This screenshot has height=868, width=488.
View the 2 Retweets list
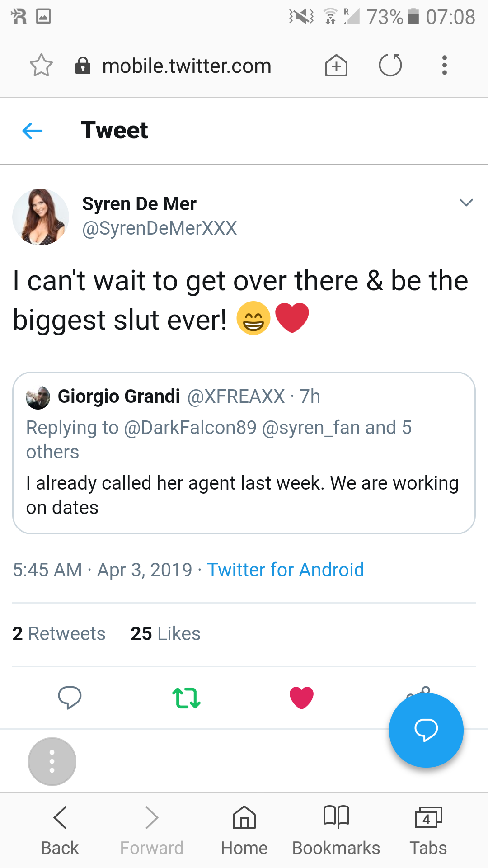[x=59, y=634]
